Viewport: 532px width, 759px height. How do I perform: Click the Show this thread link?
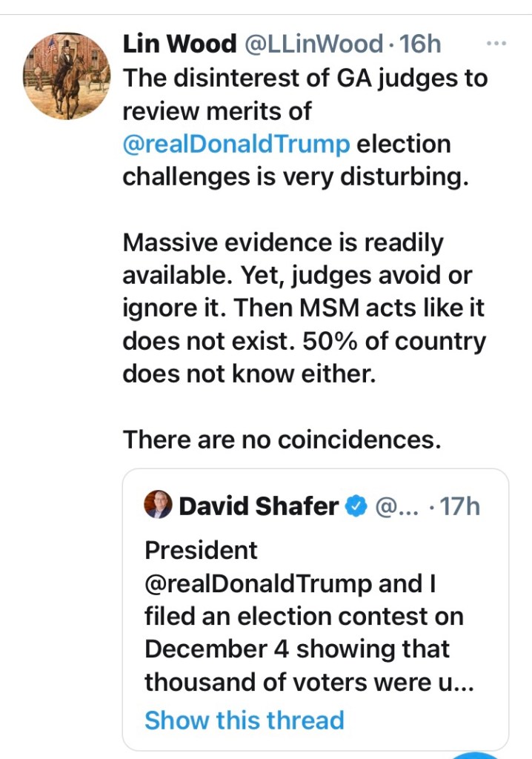pyautogui.click(x=245, y=720)
